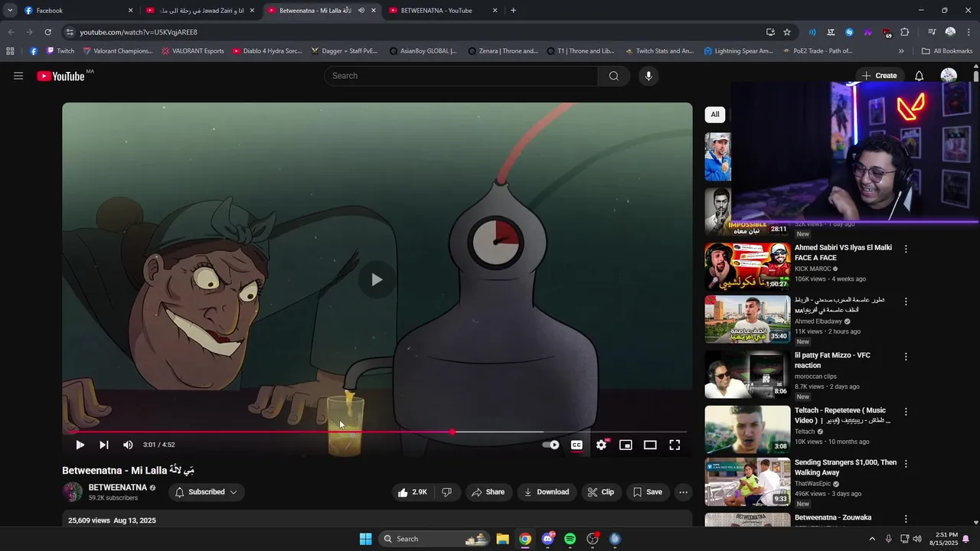The width and height of the screenshot is (980, 551).
Task: Click the Windows taskbar search box
Action: click(436, 539)
